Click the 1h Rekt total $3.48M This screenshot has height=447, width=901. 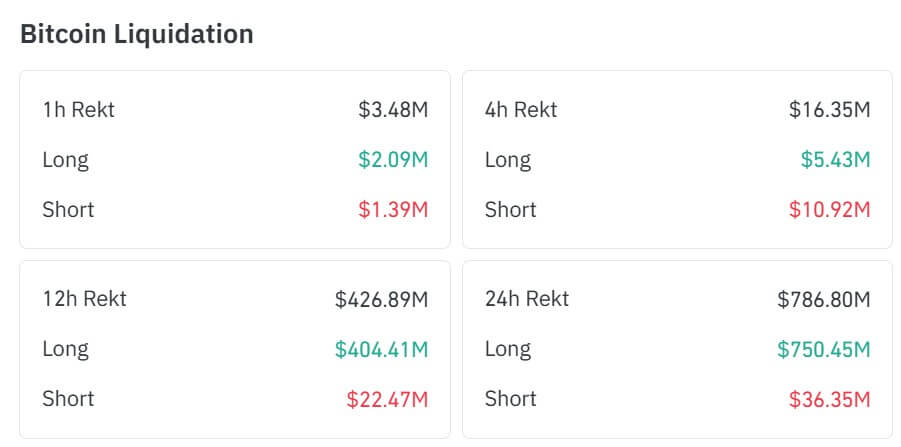click(393, 109)
